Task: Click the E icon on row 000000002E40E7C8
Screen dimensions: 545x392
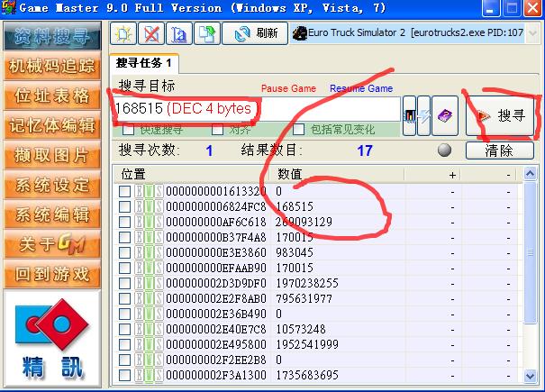Action: pyautogui.click(x=139, y=329)
